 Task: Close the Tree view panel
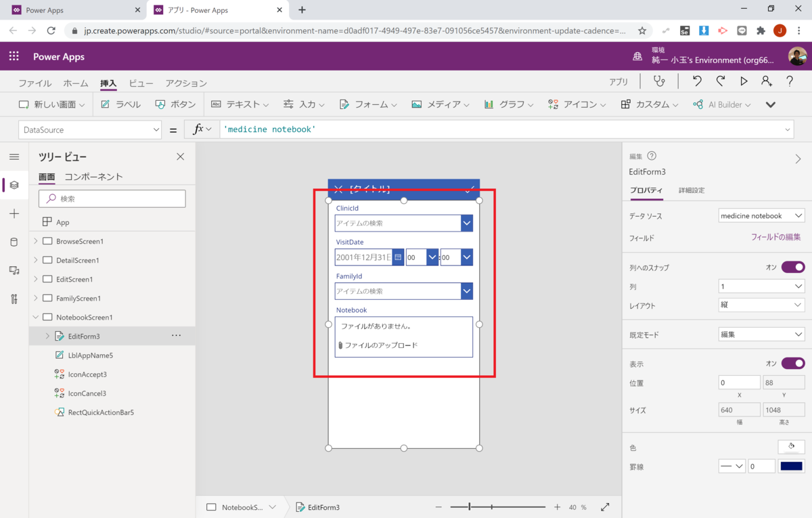click(x=180, y=156)
